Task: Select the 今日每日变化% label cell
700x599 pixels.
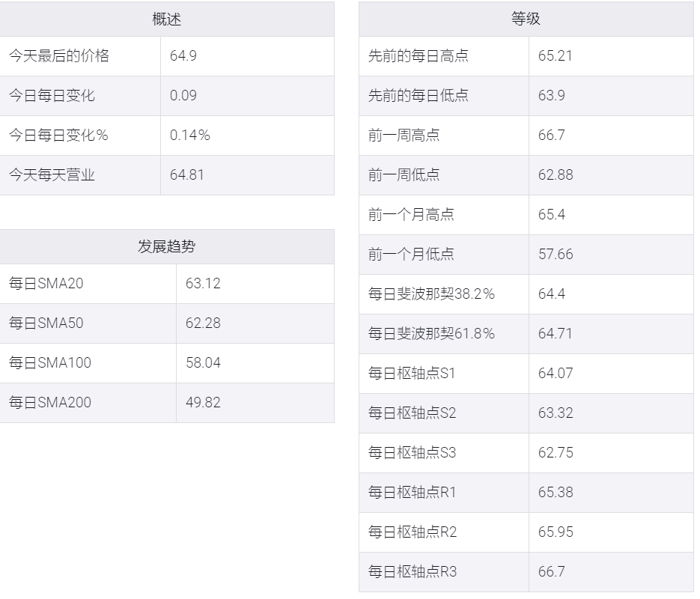Action: [x=80, y=136]
